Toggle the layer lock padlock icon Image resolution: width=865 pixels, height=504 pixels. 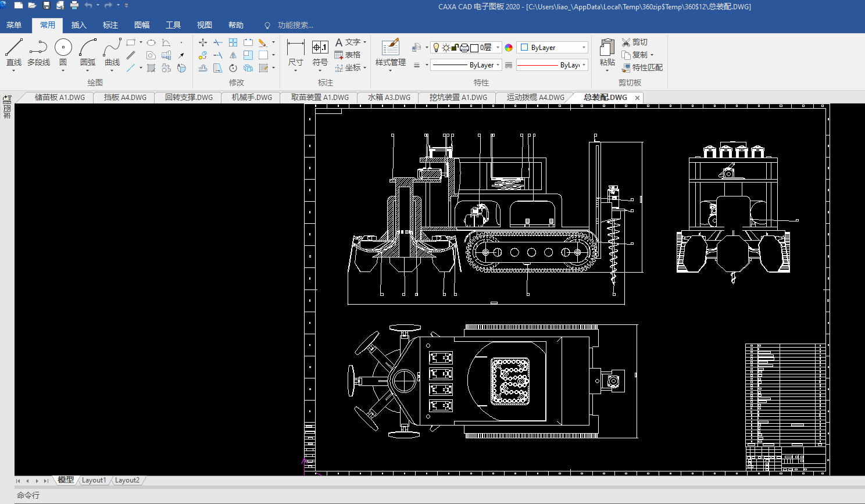coord(455,48)
